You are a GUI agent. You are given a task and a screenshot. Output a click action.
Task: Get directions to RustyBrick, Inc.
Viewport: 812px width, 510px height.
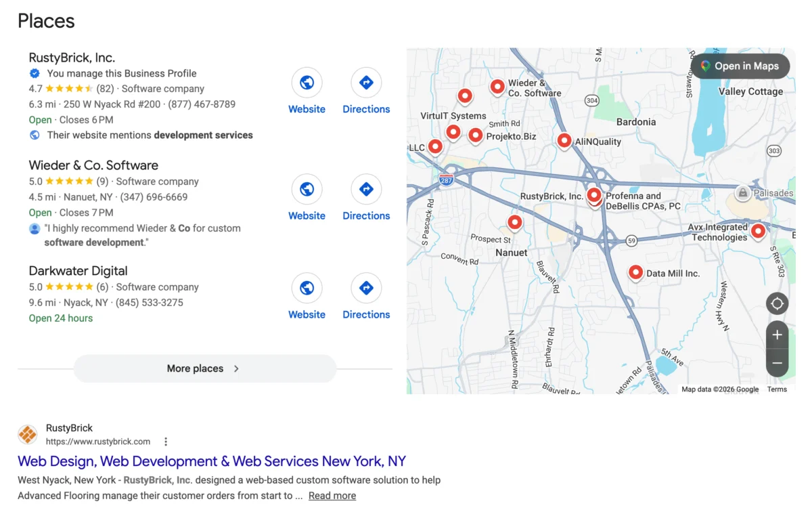(x=366, y=83)
